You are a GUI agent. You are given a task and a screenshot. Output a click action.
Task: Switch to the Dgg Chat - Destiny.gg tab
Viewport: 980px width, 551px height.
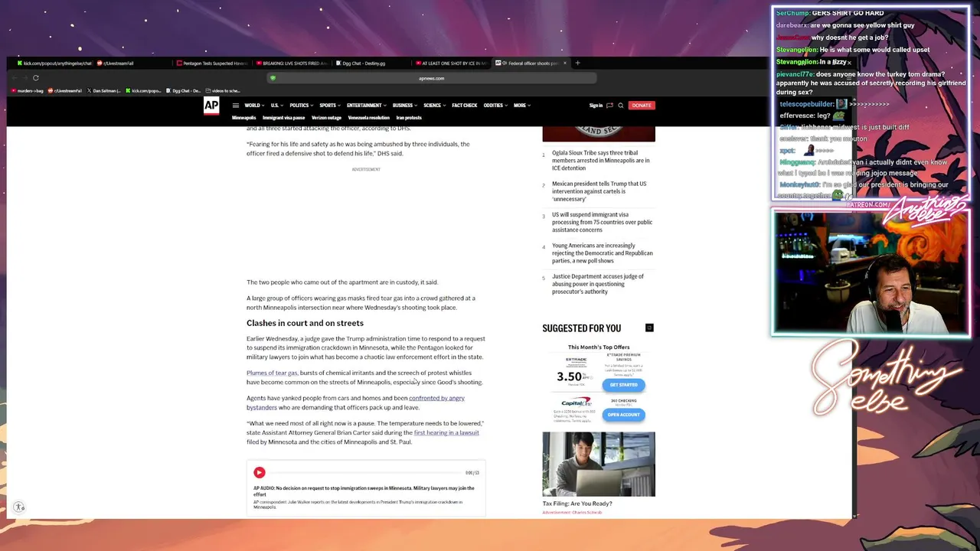coord(371,63)
